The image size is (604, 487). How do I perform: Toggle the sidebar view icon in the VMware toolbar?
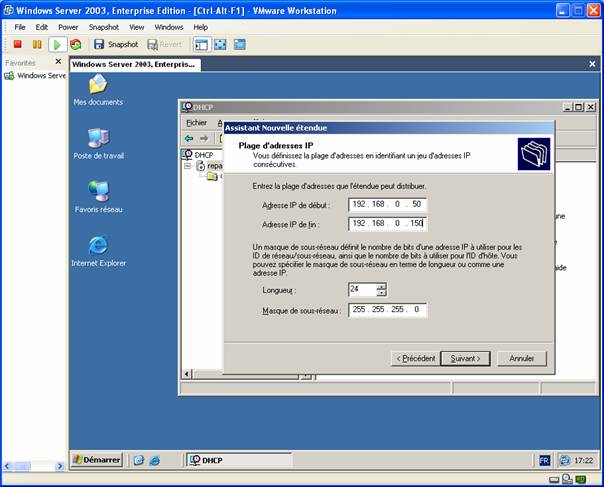coord(201,44)
